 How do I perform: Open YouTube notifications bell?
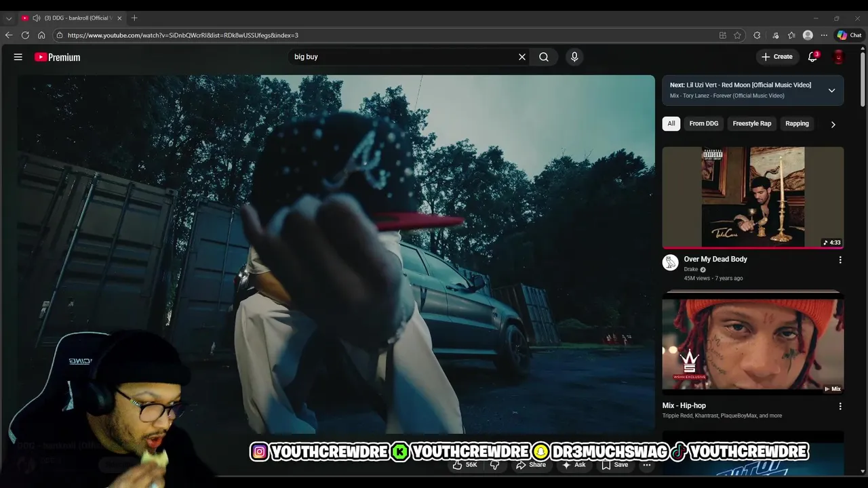pos(812,57)
